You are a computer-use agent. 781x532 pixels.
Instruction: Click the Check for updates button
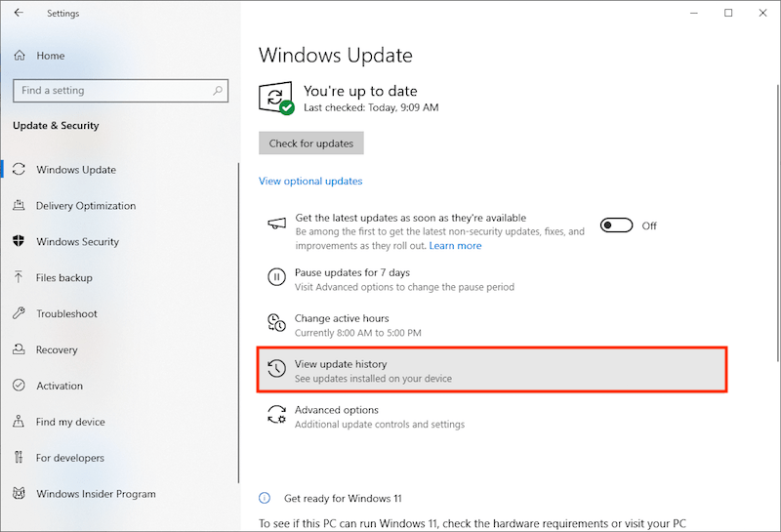tap(311, 143)
